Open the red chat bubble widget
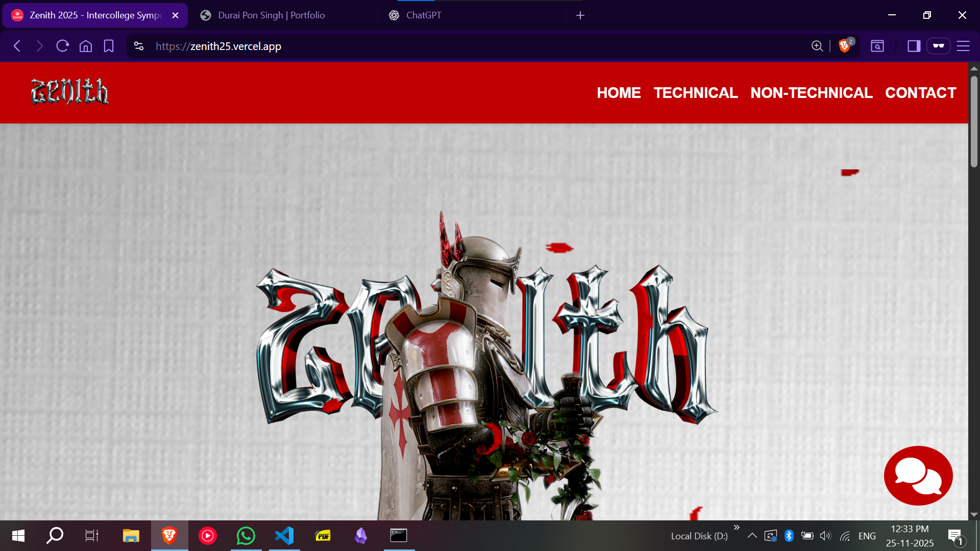This screenshot has height=551, width=980. 918,475
